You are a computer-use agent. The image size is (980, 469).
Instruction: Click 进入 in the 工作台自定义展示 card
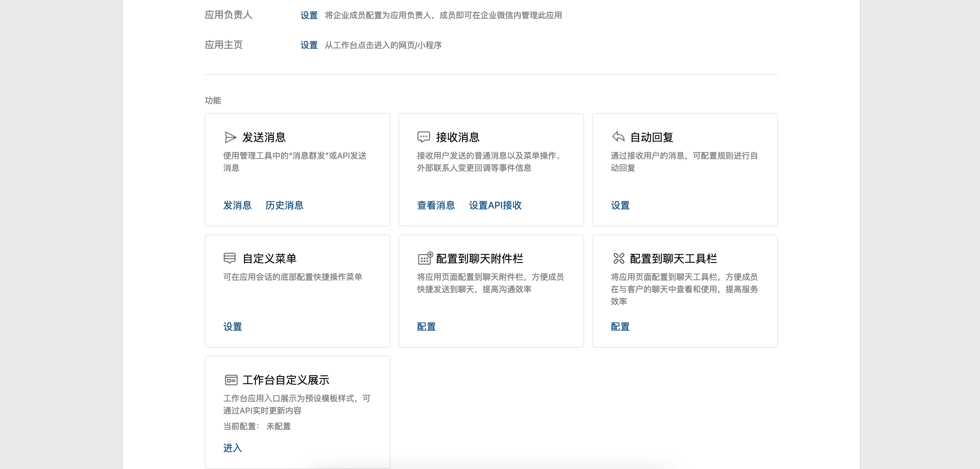pyautogui.click(x=232, y=449)
